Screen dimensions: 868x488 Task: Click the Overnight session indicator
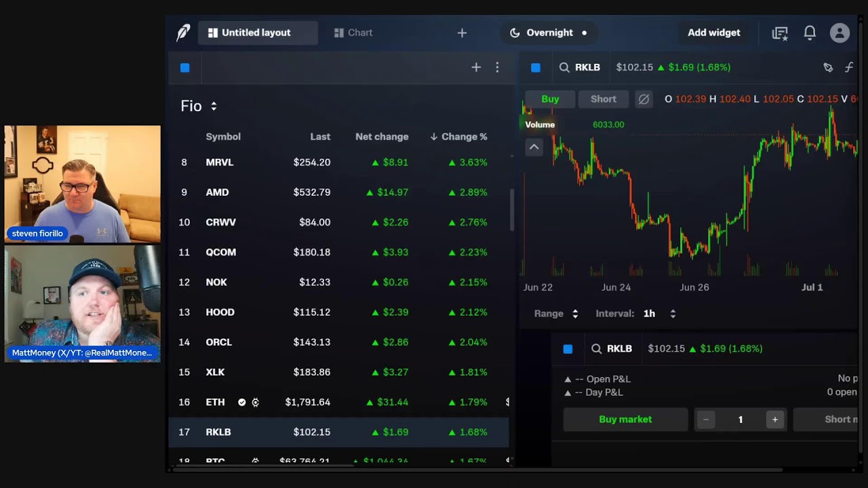pos(549,33)
